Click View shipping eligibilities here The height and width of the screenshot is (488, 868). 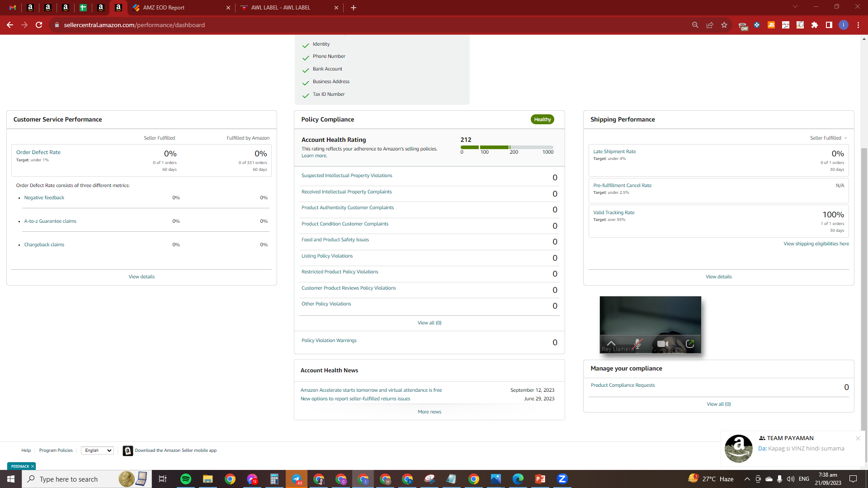[816, 244]
